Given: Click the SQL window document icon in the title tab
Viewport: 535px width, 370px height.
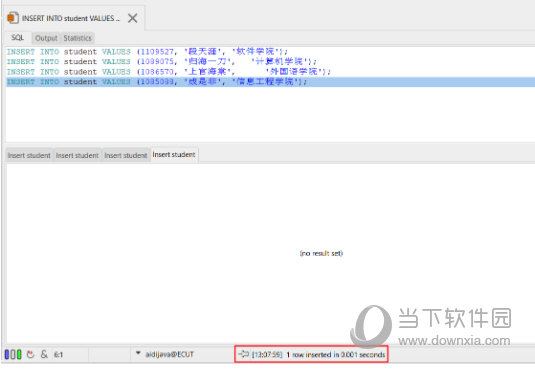Looking at the screenshot, I should coord(13,18).
